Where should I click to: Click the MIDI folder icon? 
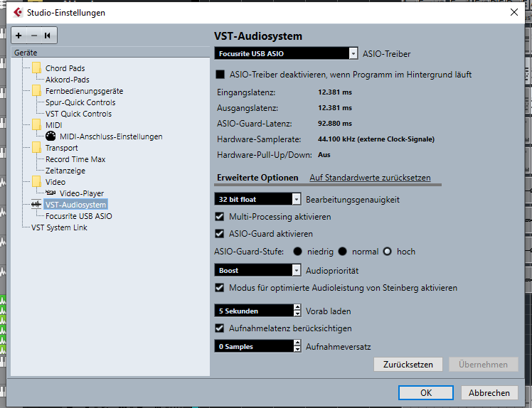[x=37, y=125]
